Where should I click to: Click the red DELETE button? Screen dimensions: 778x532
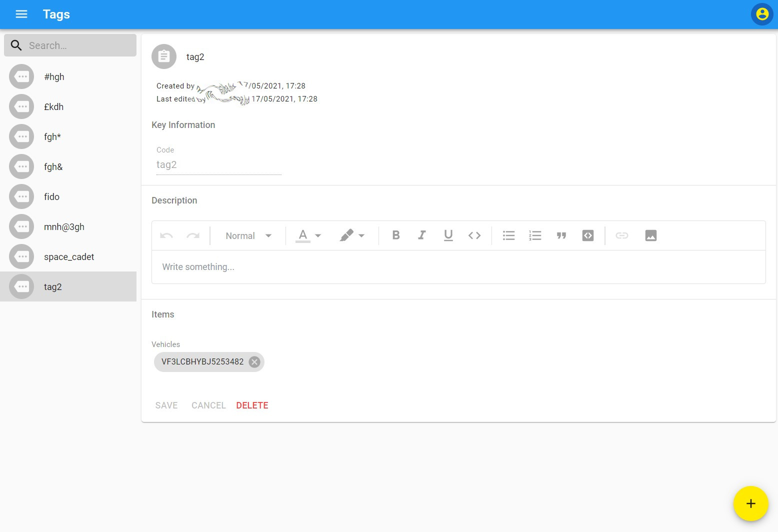tap(252, 405)
